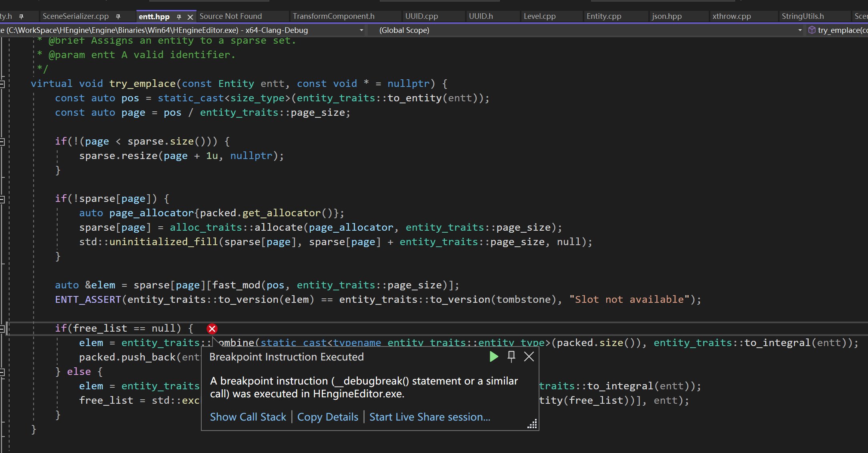This screenshot has height=453, width=868.
Task: Select the Source Not Found tab
Action: point(231,16)
